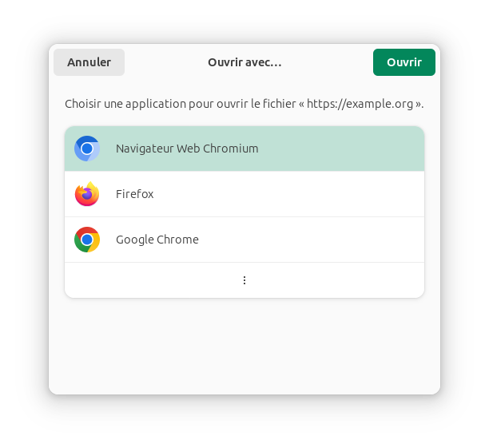The height and width of the screenshot is (448, 489).
Task: Select the Firefox text label
Action: (x=135, y=194)
